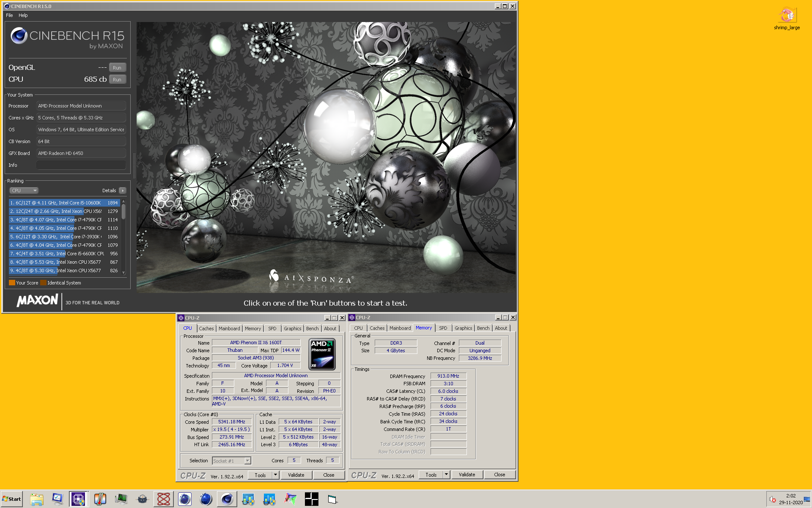Click the black four-square taskbar icon

click(312, 499)
